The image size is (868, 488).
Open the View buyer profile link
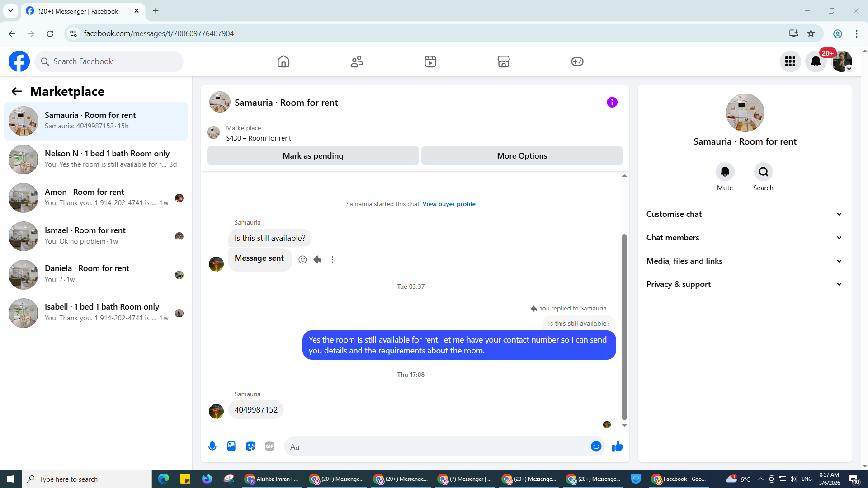449,204
